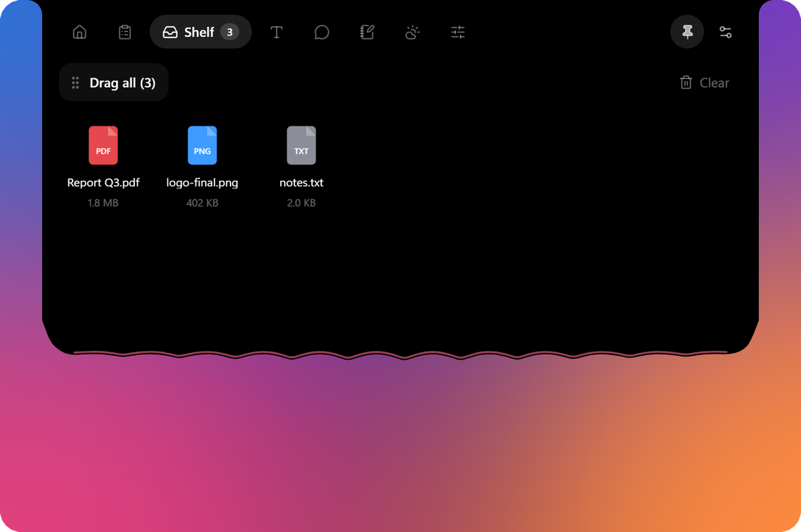
Task: Click the notes.txt file name
Action: pos(301,182)
